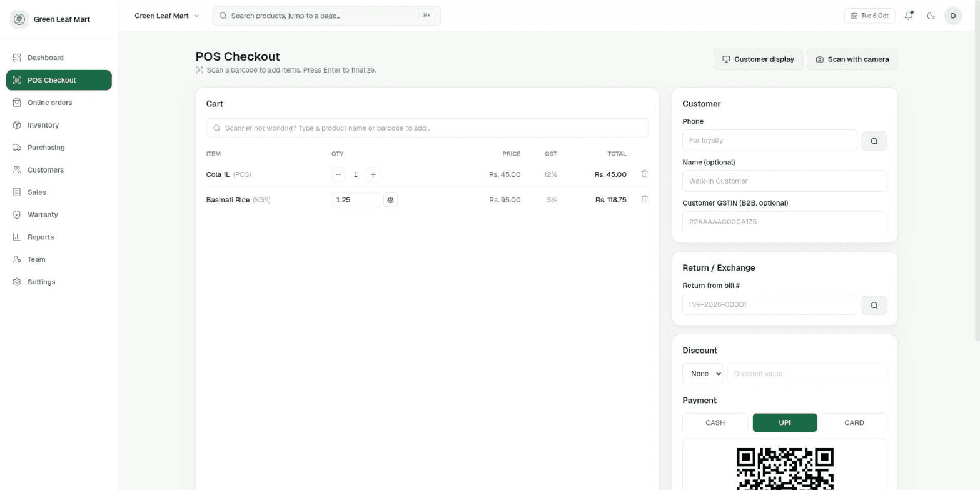Select CASH payment method
The image size is (980, 490).
[x=715, y=422]
